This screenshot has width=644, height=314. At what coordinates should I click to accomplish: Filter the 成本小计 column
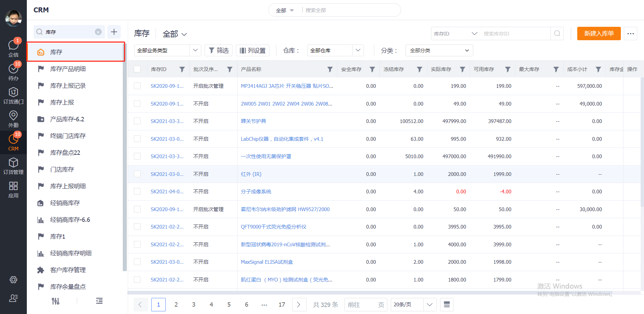click(x=598, y=69)
